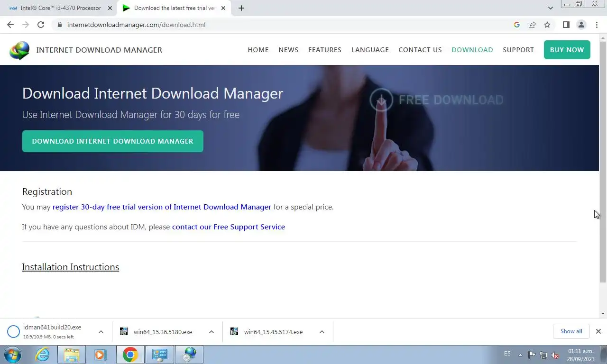Expand options for win64_15.36.5180.exe download

pos(212,332)
